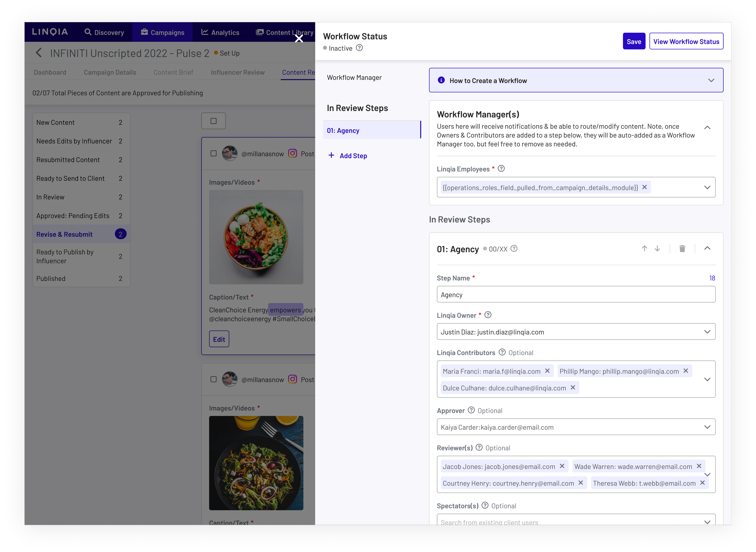Check the first @millanasnow post checkbox
The image size is (756, 552).
[213, 153]
